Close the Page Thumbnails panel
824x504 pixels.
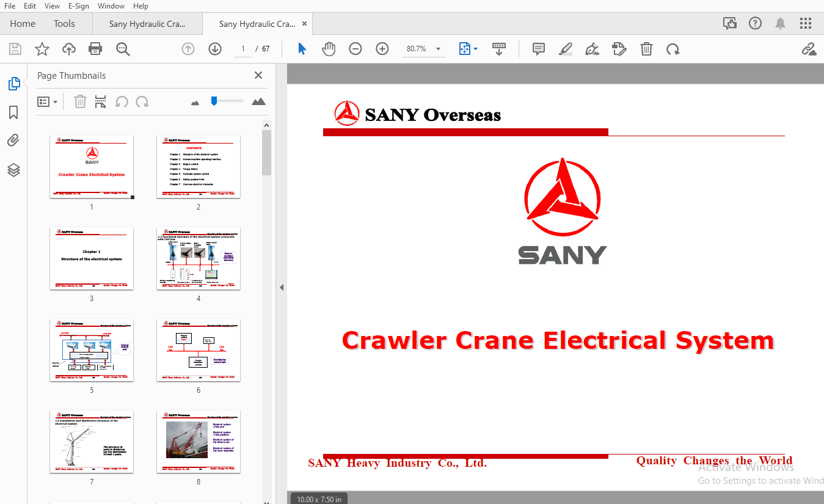[x=258, y=75]
